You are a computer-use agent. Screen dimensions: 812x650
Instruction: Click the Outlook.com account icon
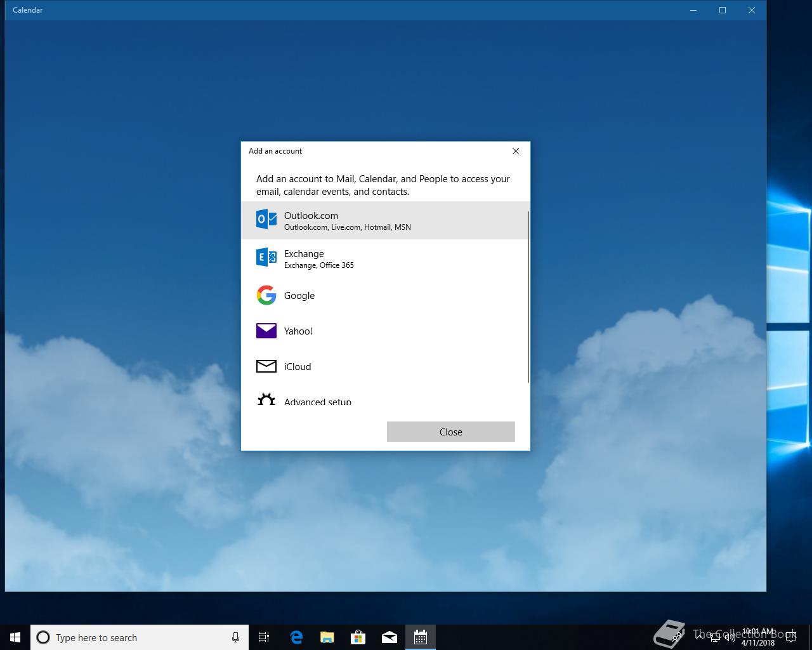(x=266, y=220)
